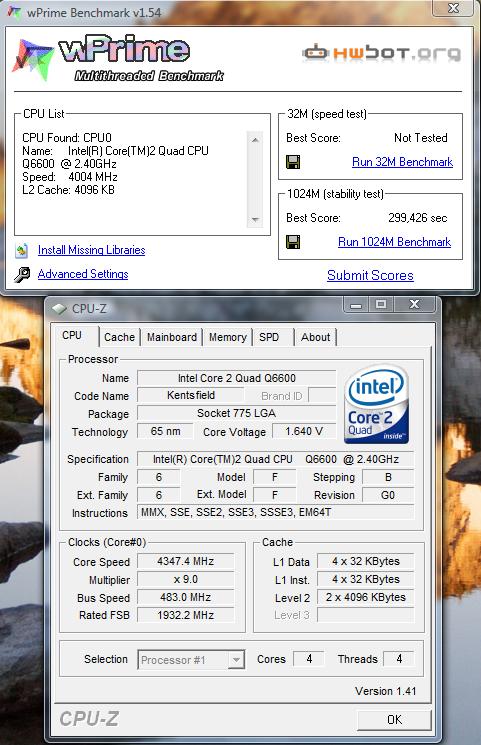Viewport: 481px width, 745px height.
Task: Click OK in the CPU-Z window
Action: point(394,720)
